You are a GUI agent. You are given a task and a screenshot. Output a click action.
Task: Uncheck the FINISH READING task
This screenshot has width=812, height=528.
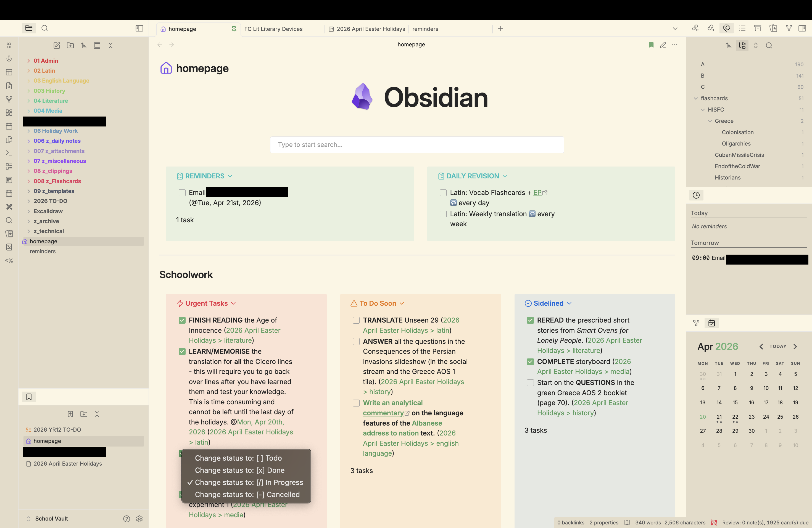tap(182, 320)
